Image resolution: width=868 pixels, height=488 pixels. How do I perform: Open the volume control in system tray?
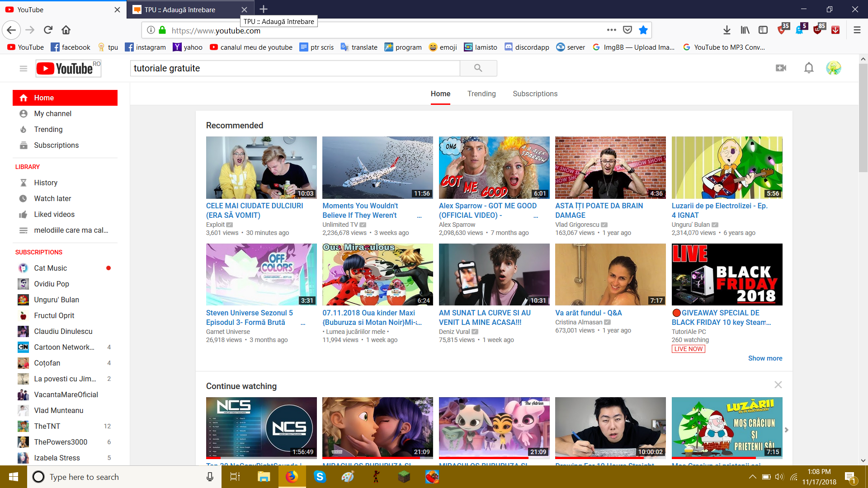click(779, 477)
